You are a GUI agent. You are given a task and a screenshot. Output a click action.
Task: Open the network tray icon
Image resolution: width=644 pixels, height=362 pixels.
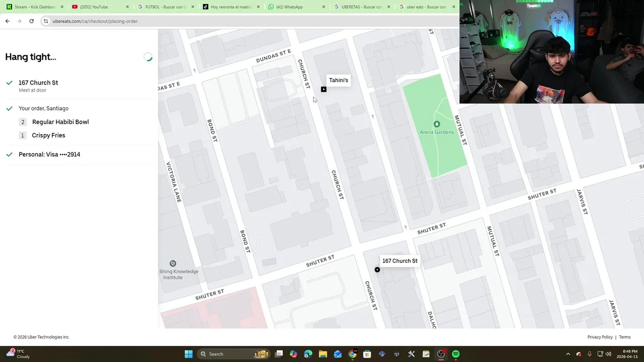pos(600,354)
